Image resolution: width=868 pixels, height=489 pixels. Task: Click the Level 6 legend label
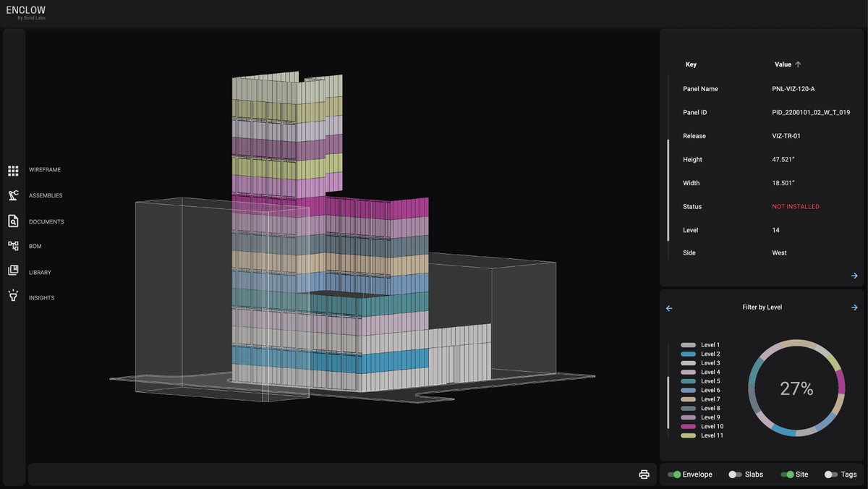[x=710, y=391]
